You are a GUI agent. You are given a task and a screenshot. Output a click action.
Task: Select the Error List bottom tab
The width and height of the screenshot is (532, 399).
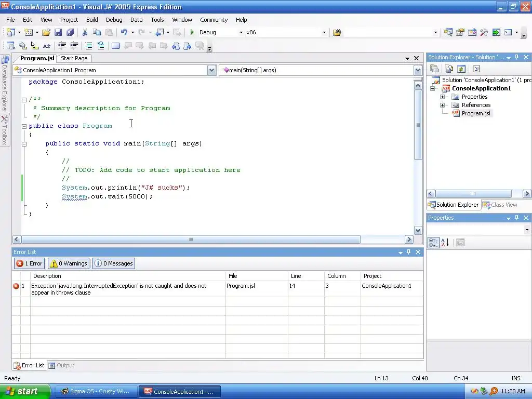29,365
